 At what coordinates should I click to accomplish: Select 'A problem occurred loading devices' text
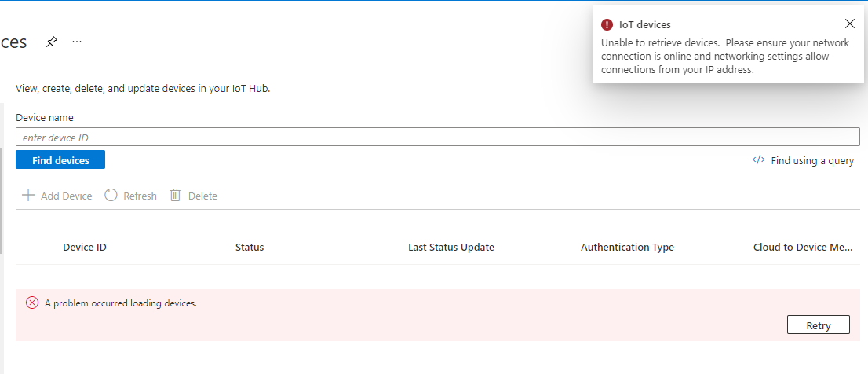pos(121,303)
